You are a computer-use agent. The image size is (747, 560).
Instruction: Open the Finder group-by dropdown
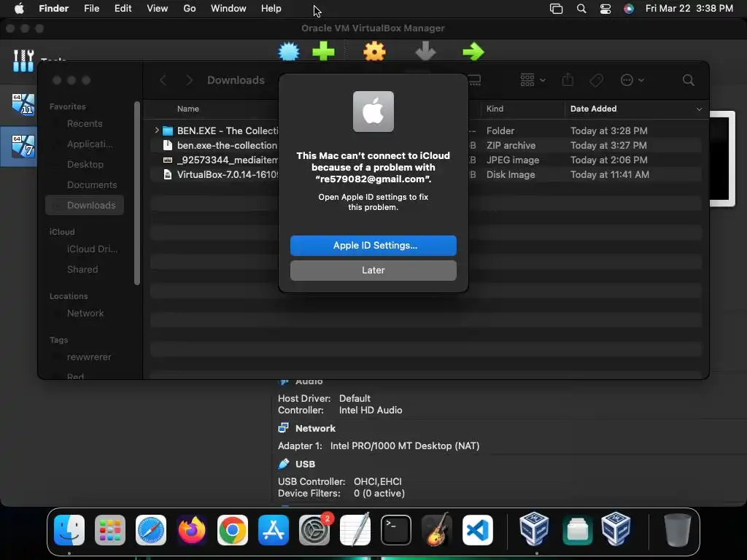[x=533, y=80]
